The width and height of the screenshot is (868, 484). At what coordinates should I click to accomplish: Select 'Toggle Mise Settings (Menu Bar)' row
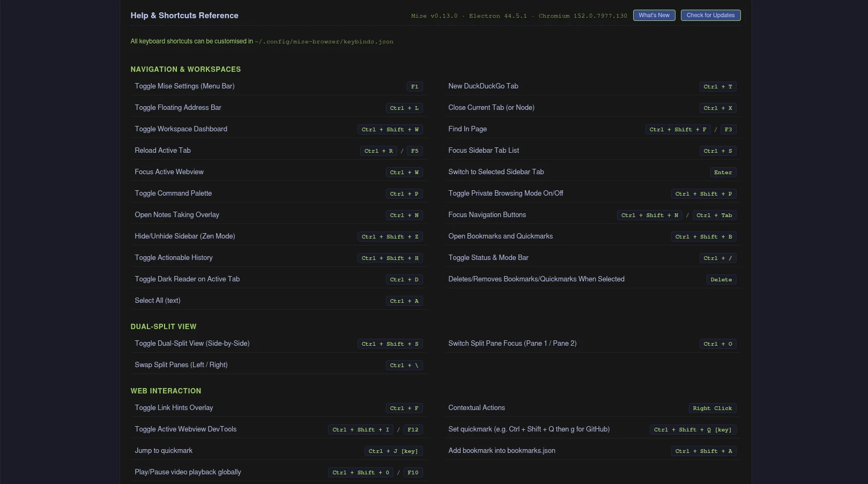pyautogui.click(x=279, y=86)
